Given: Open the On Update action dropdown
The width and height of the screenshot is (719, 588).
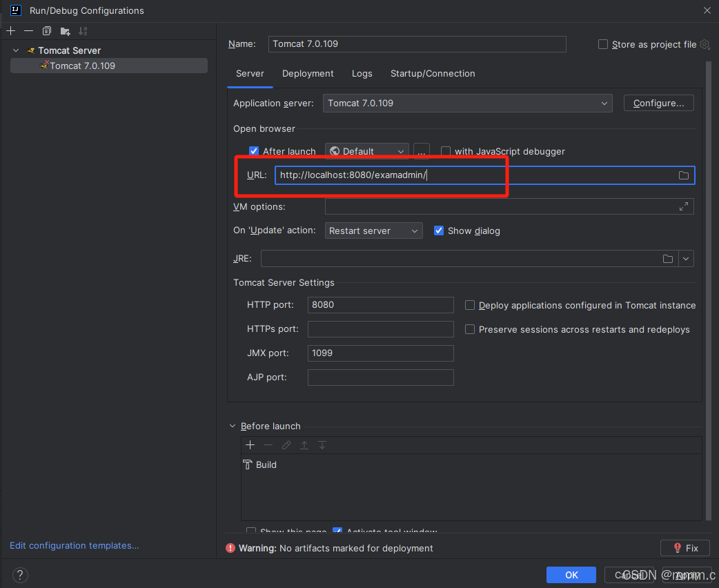Looking at the screenshot, I should 373,231.
